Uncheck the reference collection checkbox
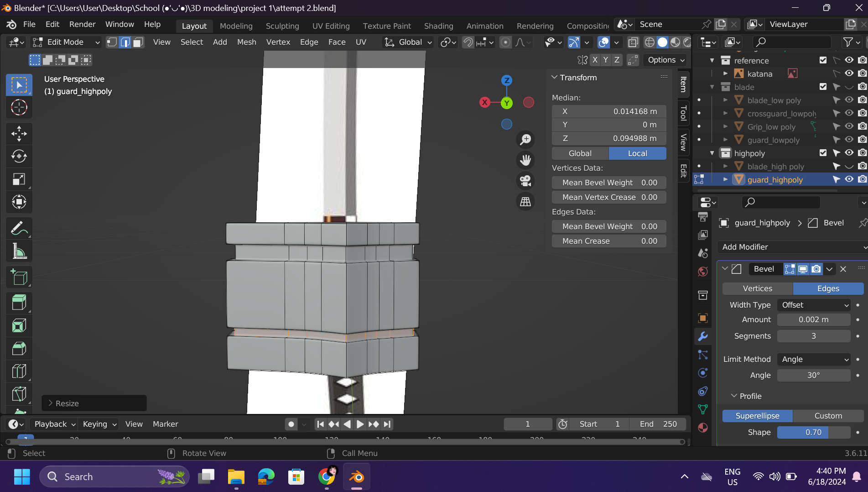Viewport: 868px width, 492px height. coord(823,60)
